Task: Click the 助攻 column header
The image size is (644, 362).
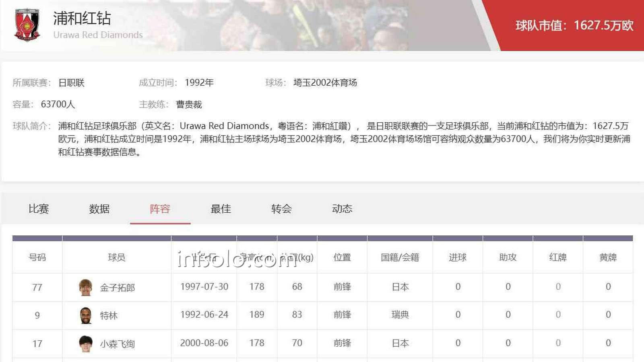Action: [508, 257]
